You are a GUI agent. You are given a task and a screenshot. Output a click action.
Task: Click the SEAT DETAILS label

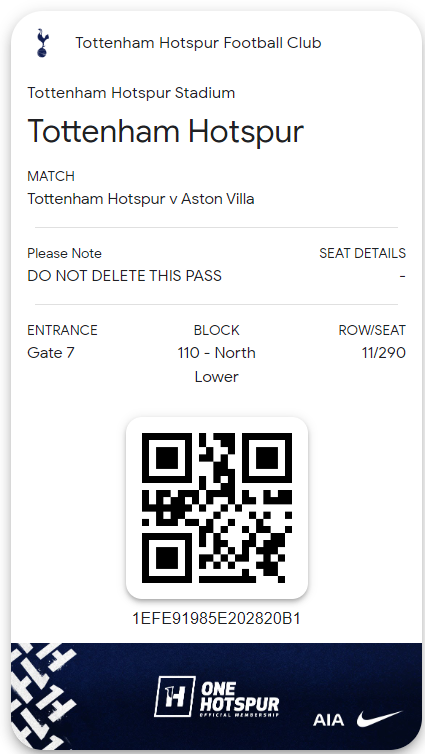362,253
